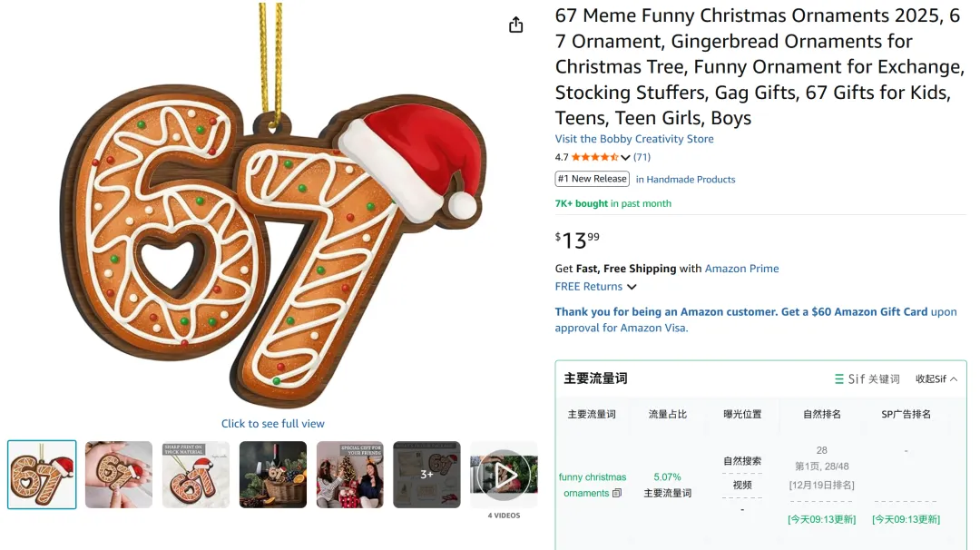Select the hand-holding ornament thumbnail
Image resolution: width=980 pixels, height=550 pixels.
tap(119, 475)
